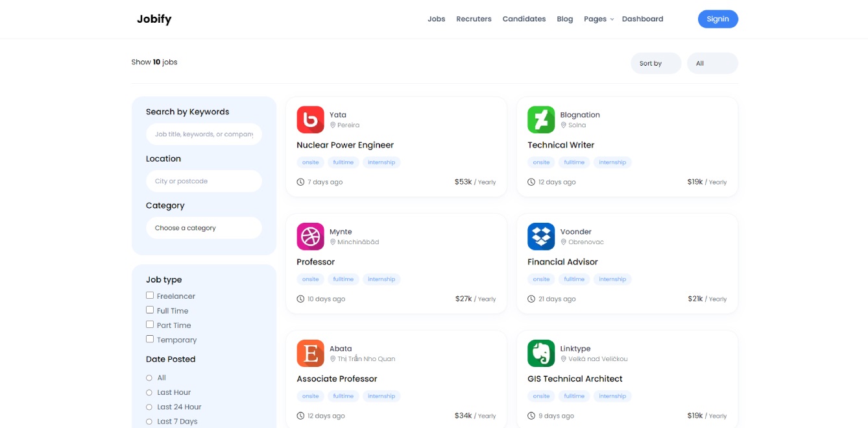Click the Voonder company logo
The width and height of the screenshot is (868, 428).
pos(541,236)
